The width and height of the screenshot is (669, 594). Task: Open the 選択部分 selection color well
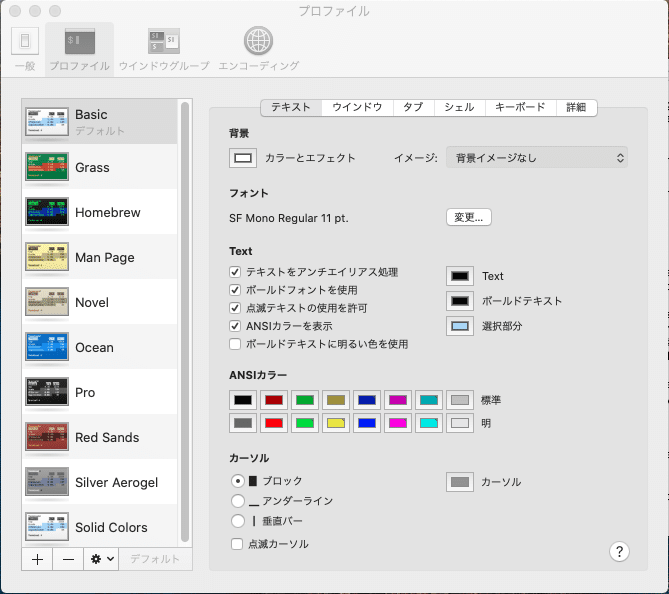pyautogui.click(x=460, y=326)
